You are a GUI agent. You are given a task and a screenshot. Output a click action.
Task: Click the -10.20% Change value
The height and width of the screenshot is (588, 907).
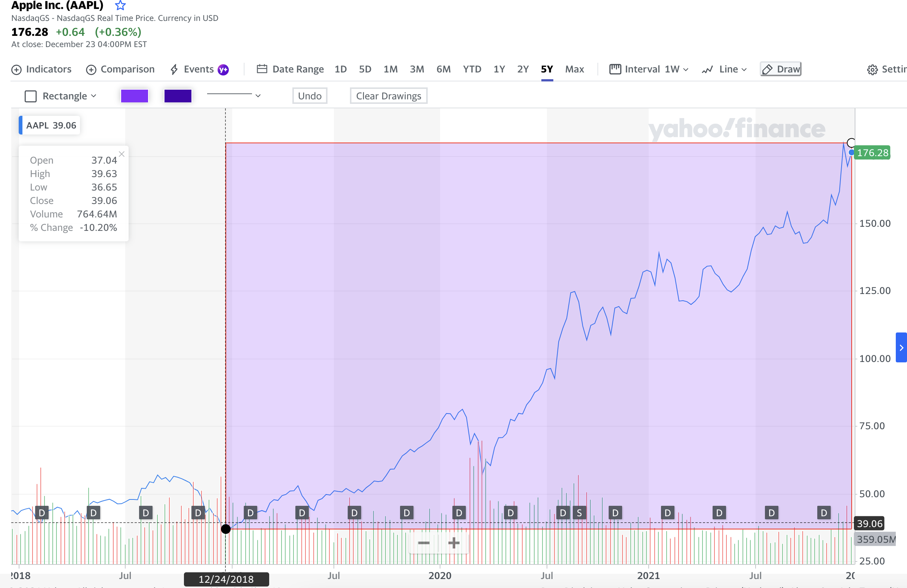98,228
